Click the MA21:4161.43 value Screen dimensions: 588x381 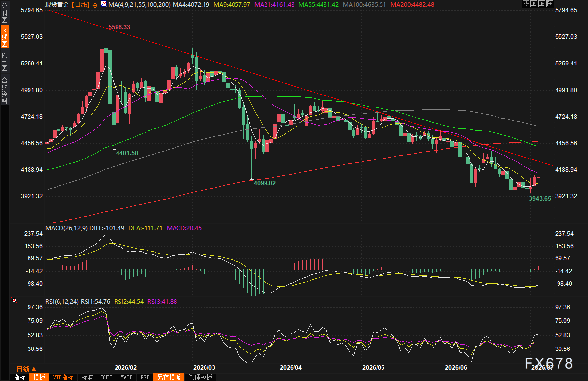[274, 5]
